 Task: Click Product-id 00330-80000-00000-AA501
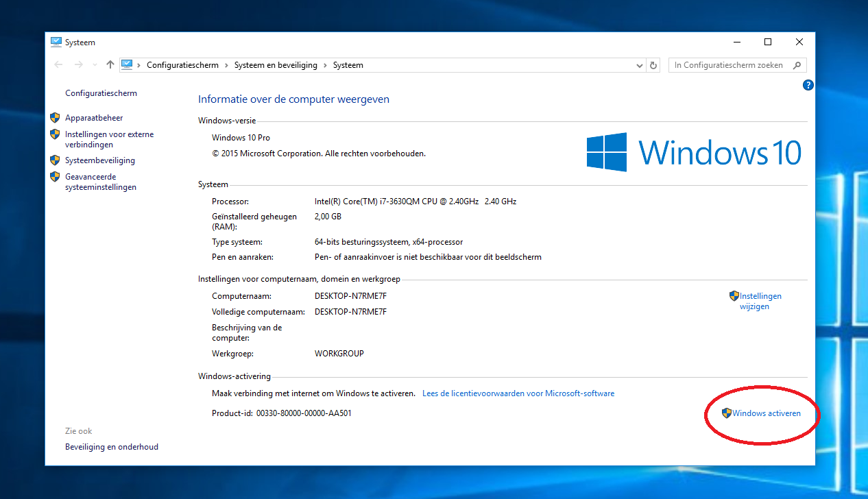(282, 413)
